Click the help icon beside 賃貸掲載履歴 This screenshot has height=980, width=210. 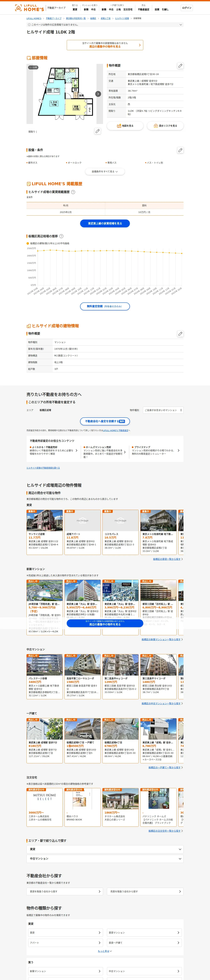click(73, 192)
